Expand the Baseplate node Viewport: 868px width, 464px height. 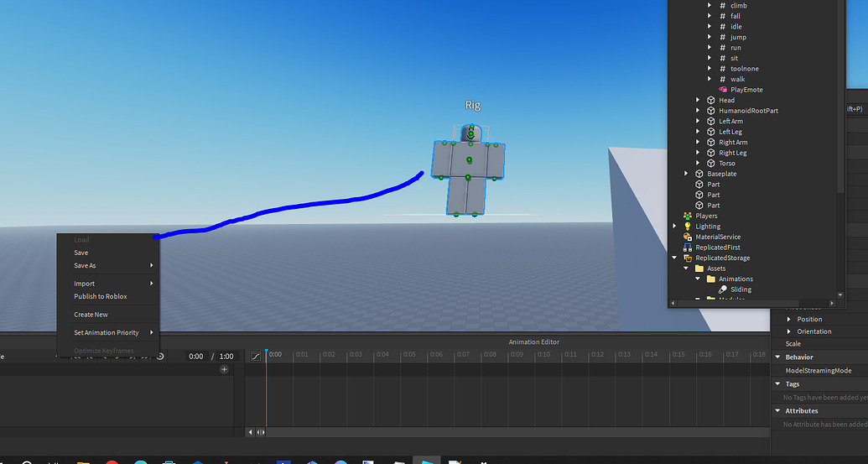686,174
